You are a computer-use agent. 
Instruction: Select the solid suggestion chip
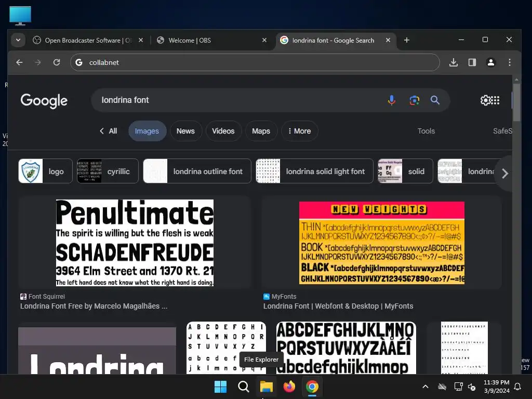click(x=405, y=171)
